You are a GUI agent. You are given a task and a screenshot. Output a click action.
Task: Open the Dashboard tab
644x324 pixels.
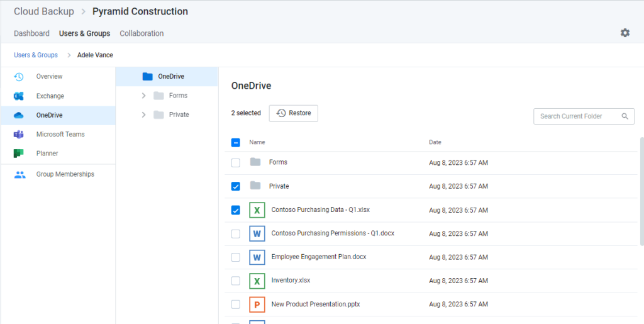(x=31, y=33)
